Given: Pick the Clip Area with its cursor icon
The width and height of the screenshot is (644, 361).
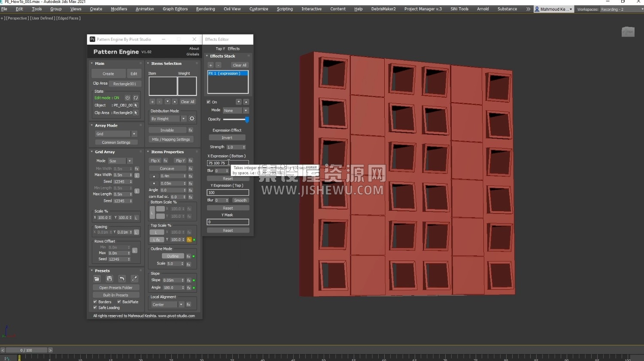Looking at the screenshot, I should 136,113.
